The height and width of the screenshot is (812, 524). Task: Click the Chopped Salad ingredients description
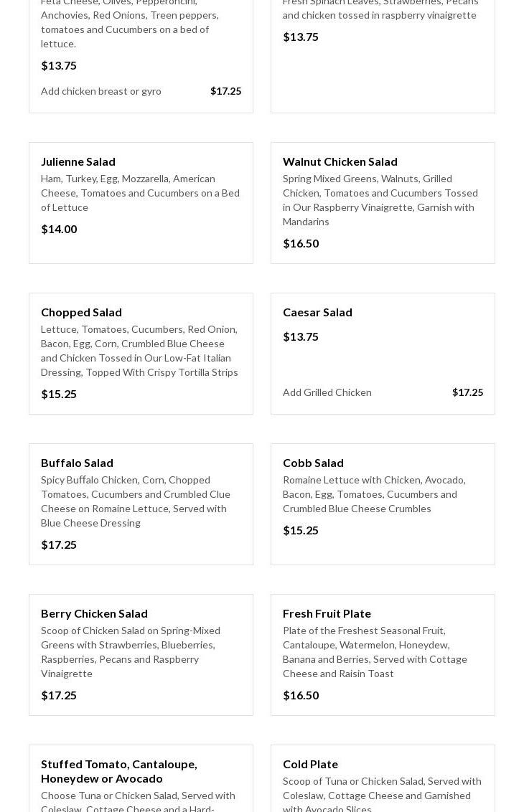click(139, 351)
